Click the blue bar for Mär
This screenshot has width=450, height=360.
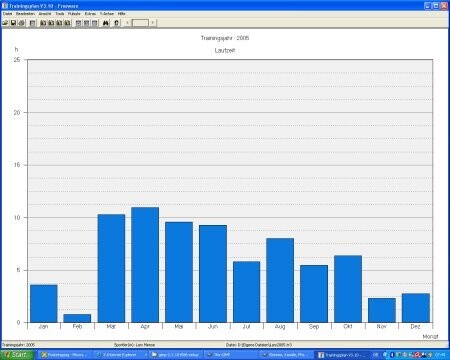(111, 268)
